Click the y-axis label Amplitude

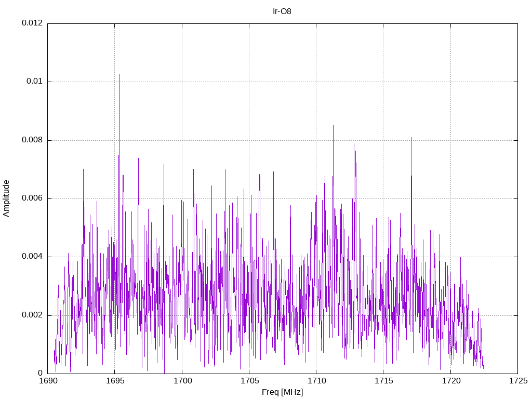coord(6,198)
